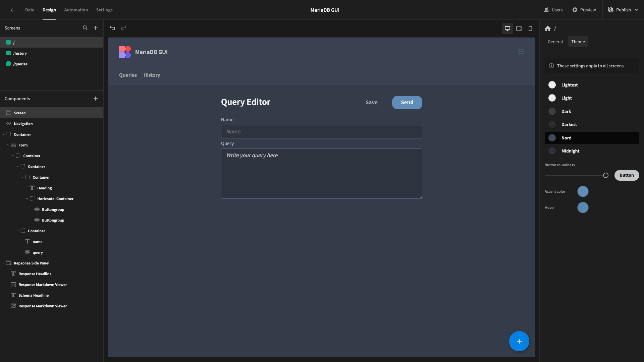Search screens with magnifier icon
Image resolution: width=644 pixels, height=362 pixels.
(85, 28)
